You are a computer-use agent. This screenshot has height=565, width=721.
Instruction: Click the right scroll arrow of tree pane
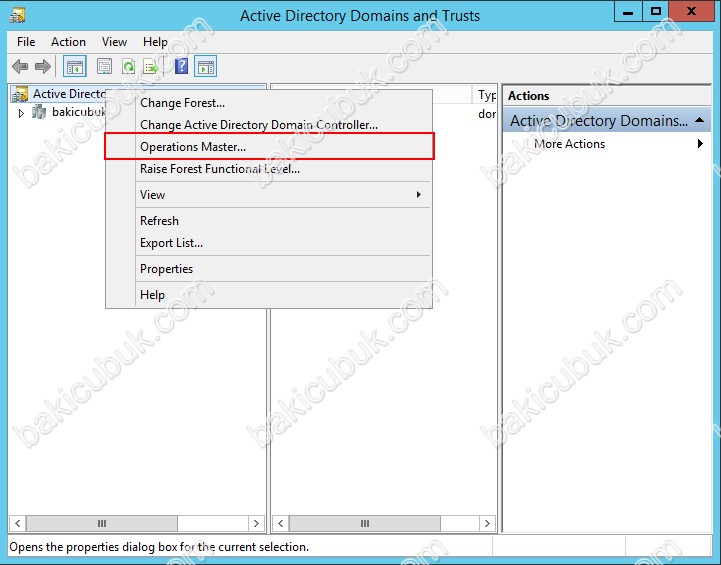click(256, 523)
